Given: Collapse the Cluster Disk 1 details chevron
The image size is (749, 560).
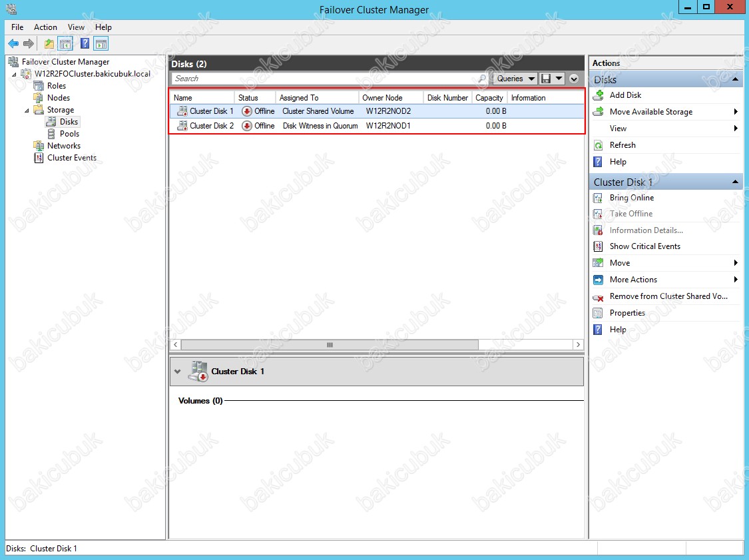Looking at the screenshot, I should (x=178, y=372).
